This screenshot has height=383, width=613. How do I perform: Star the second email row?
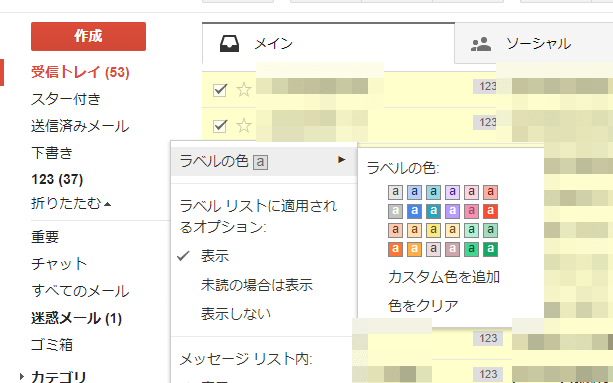244,126
